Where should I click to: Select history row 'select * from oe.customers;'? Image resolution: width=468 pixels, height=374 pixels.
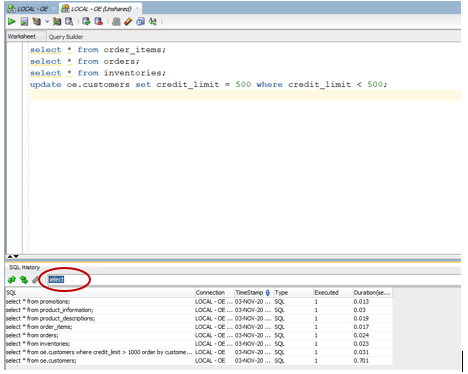click(199, 361)
